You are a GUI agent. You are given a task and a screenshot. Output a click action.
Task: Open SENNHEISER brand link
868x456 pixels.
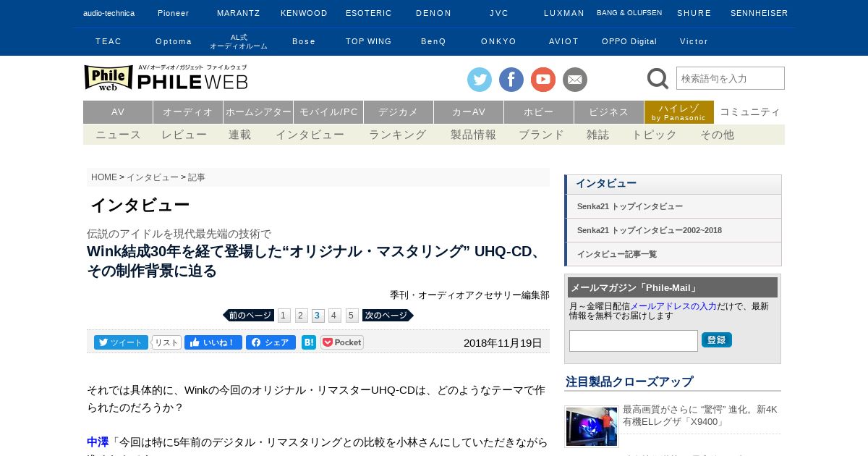tap(759, 13)
